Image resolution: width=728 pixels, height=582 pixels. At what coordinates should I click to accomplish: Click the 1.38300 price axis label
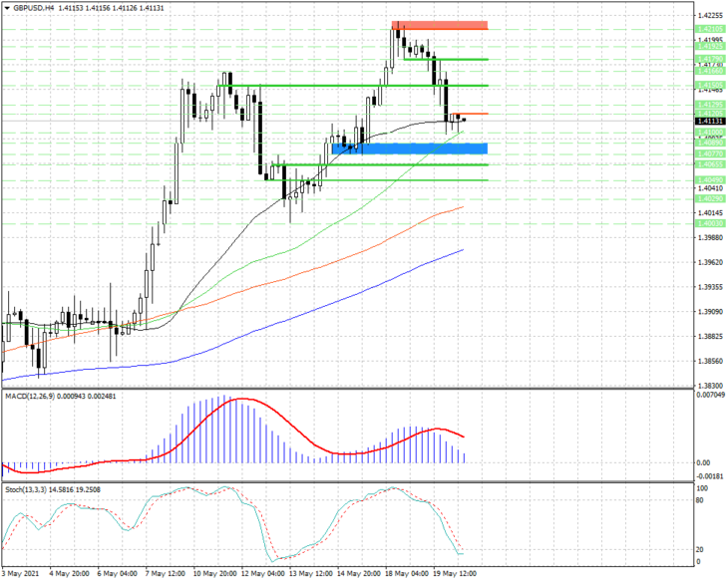click(710, 386)
